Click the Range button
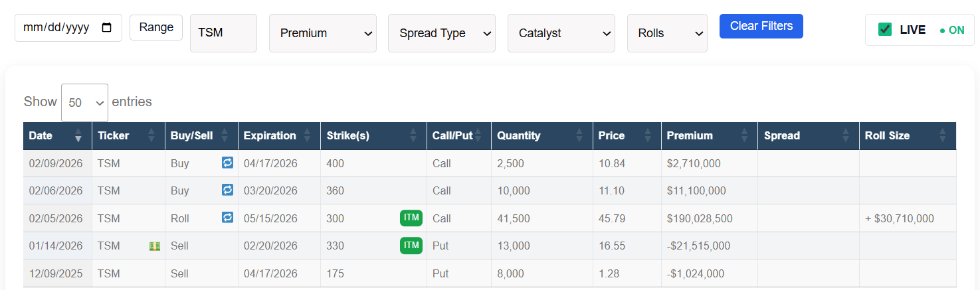The height and width of the screenshot is (290, 980). (156, 28)
